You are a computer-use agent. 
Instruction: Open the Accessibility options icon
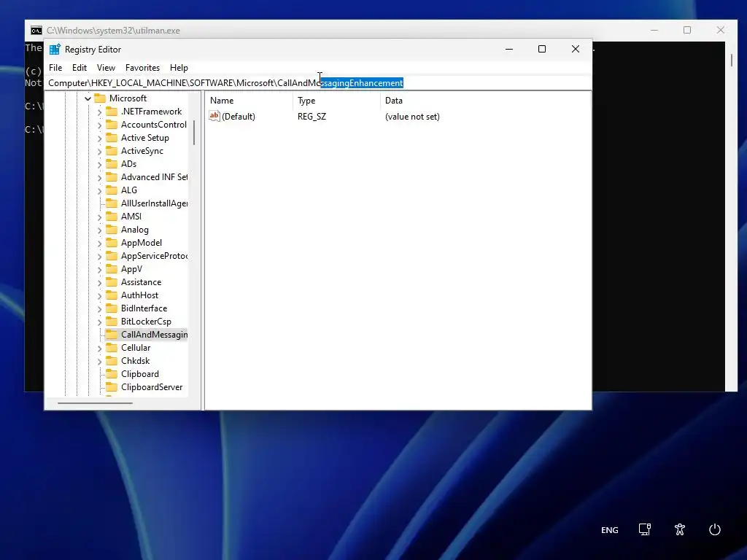coord(680,529)
